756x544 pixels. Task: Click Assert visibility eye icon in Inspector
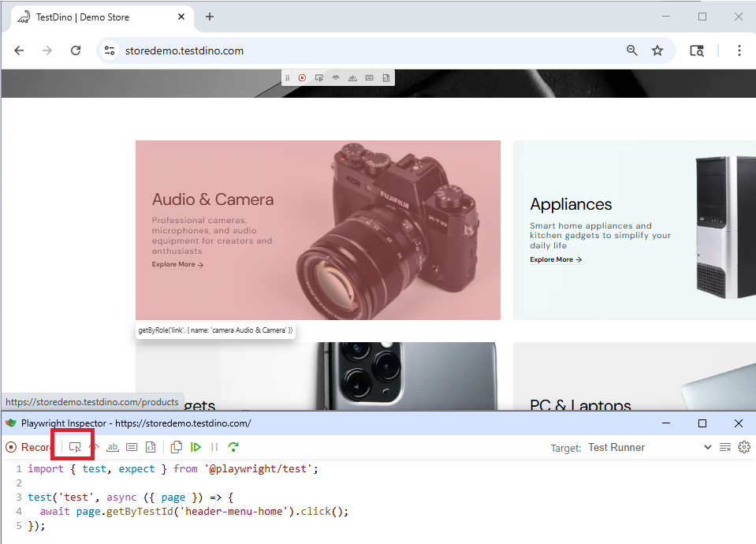tap(94, 447)
